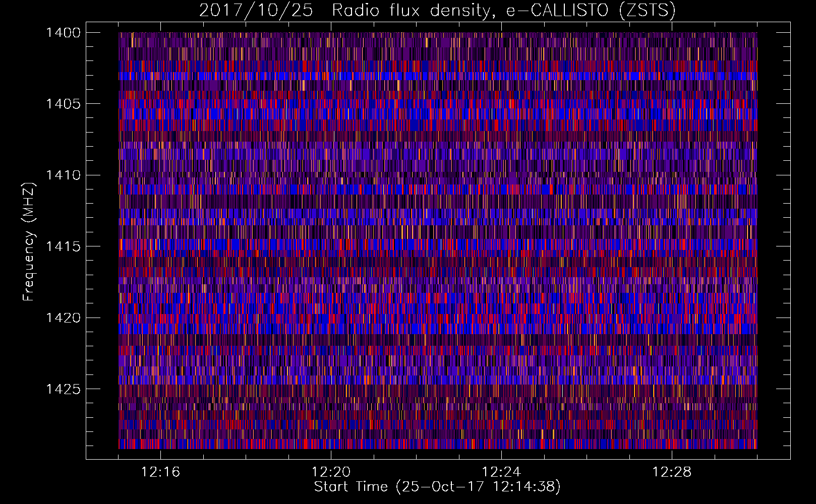Click the "Frequency (MHZ)" axis label
The height and width of the screenshot is (504, 816).
29,242
